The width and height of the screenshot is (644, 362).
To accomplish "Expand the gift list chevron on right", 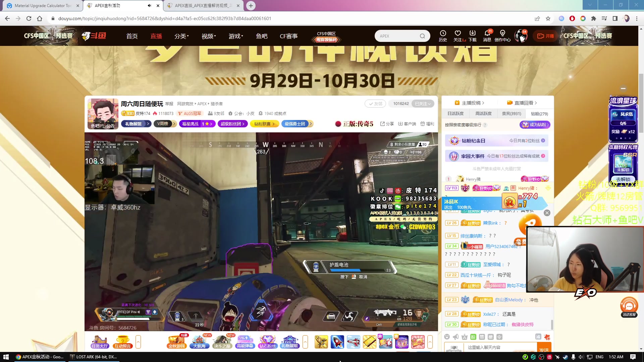I will 430,342.
